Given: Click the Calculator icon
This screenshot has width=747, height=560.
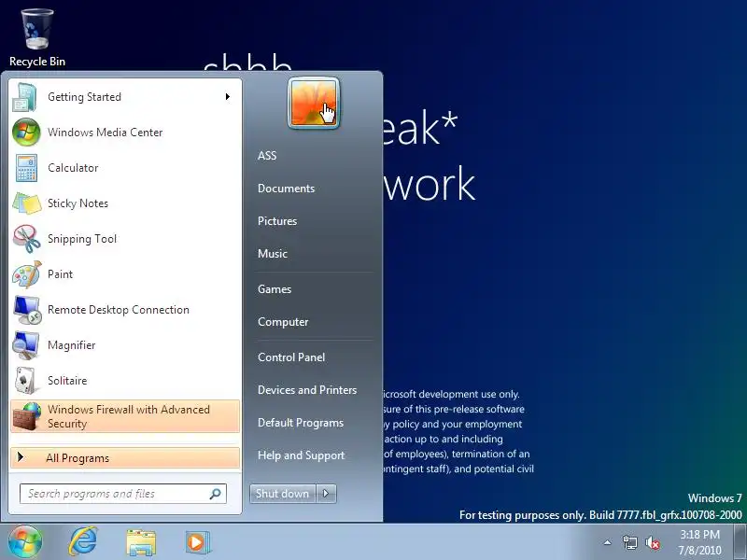Looking at the screenshot, I should click(x=26, y=168).
